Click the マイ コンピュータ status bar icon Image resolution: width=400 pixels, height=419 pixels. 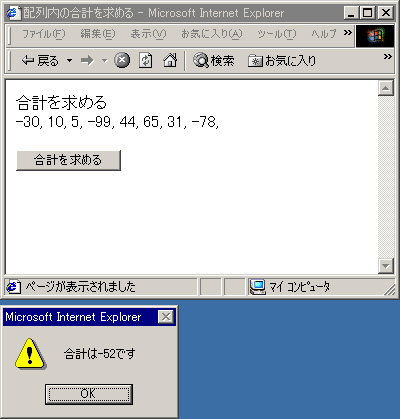pos(258,287)
